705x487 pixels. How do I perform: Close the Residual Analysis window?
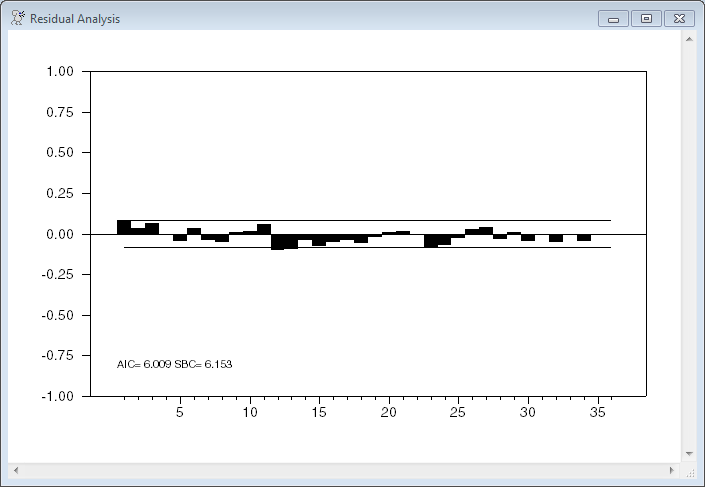point(679,18)
